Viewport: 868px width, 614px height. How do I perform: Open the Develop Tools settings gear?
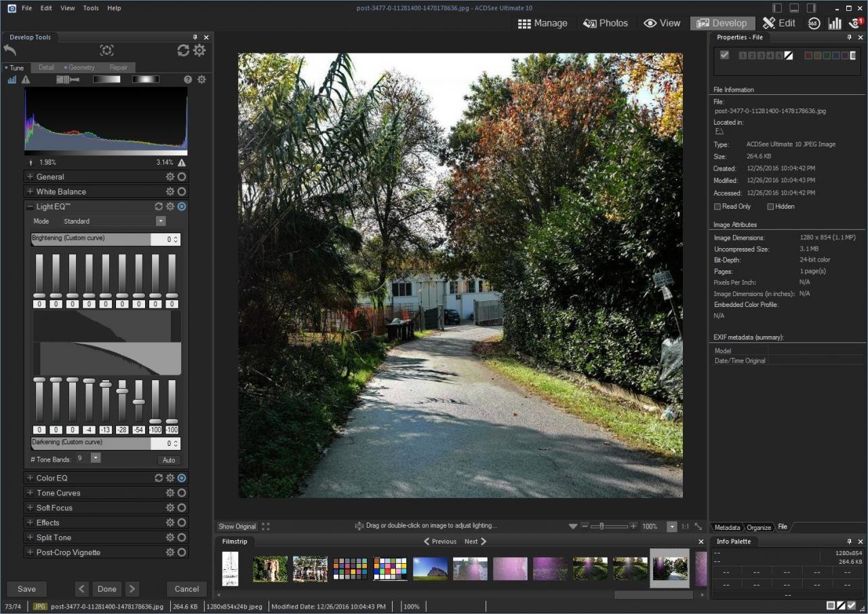point(199,50)
